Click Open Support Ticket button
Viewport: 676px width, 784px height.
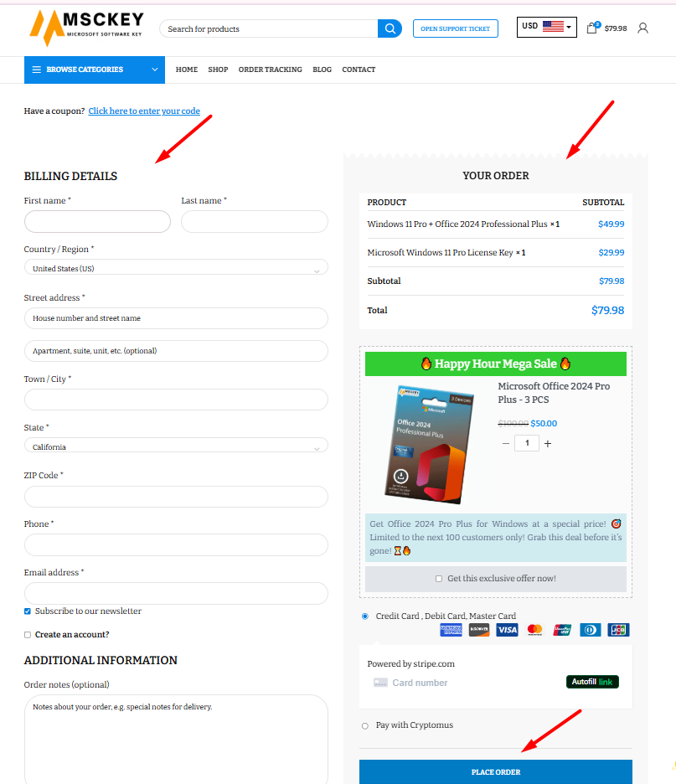pos(456,28)
